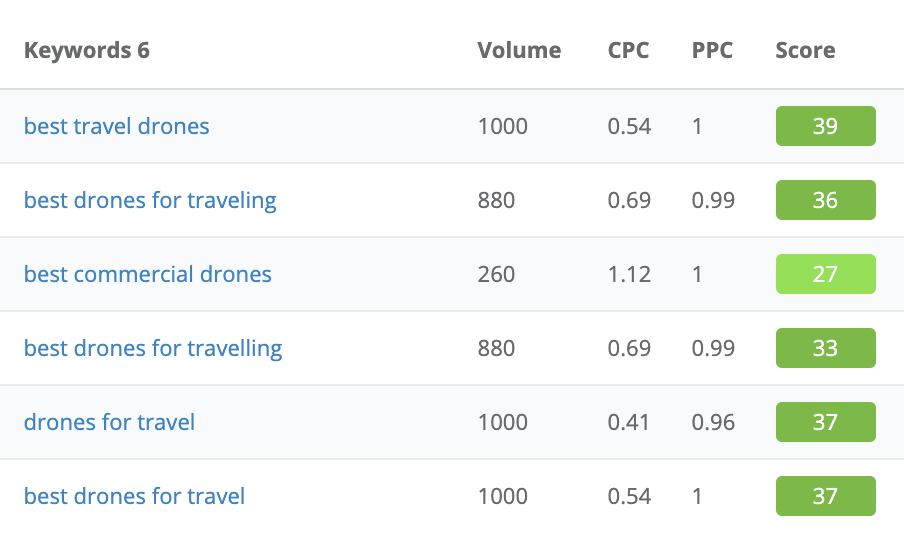Open the 'drones for travel' keyword link
904x534 pixels.
[x=109, y=422]
